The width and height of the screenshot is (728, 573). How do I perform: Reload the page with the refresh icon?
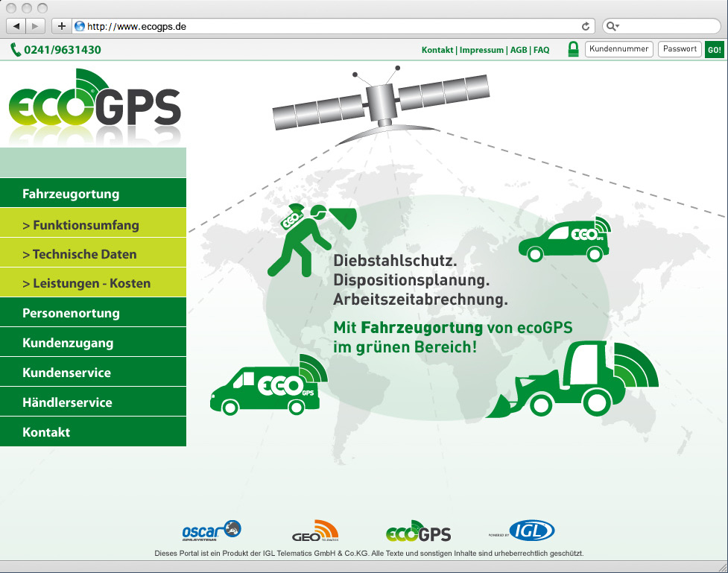tap(586, 26)
